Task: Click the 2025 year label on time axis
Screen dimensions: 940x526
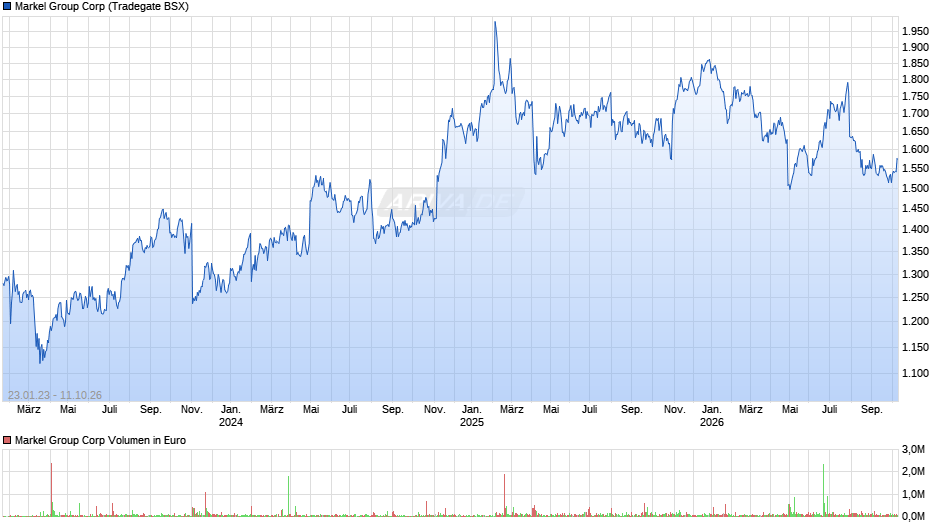Action: point(472,422)
